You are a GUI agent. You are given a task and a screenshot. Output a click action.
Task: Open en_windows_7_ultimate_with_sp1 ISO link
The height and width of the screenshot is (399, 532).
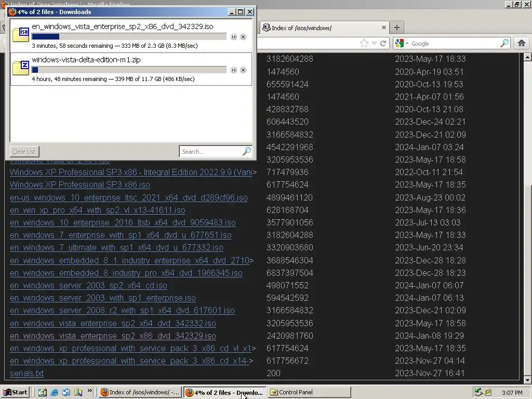116,248
